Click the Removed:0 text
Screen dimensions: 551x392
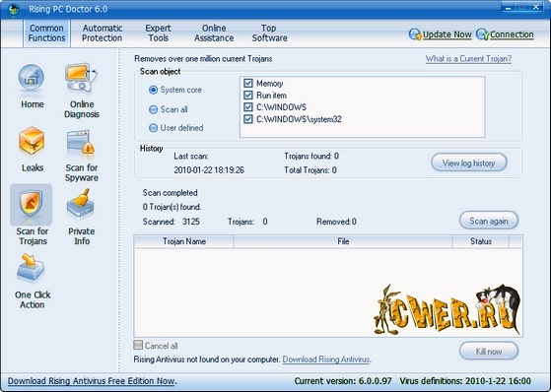tap(336, 222)
